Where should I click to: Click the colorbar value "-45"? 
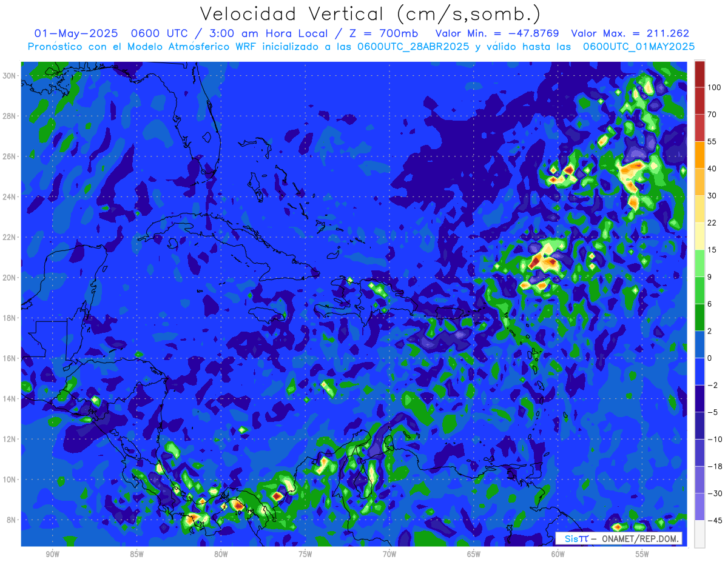tap(715, 520)
